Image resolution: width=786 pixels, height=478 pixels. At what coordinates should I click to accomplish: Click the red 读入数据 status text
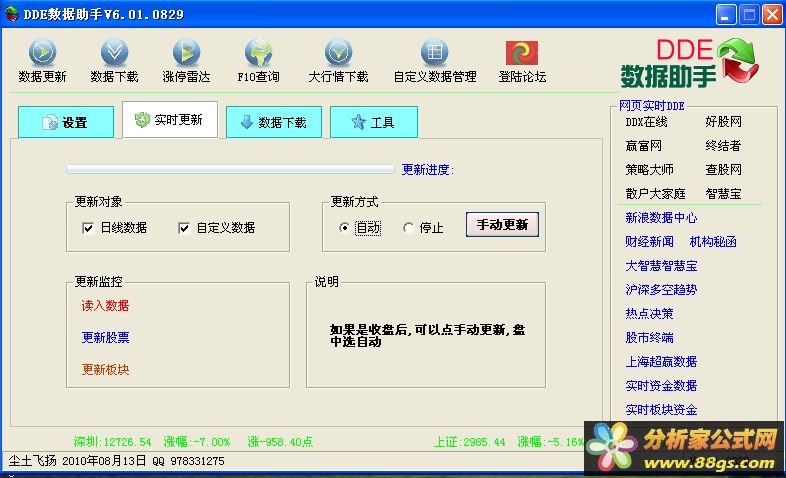(105, 306)
